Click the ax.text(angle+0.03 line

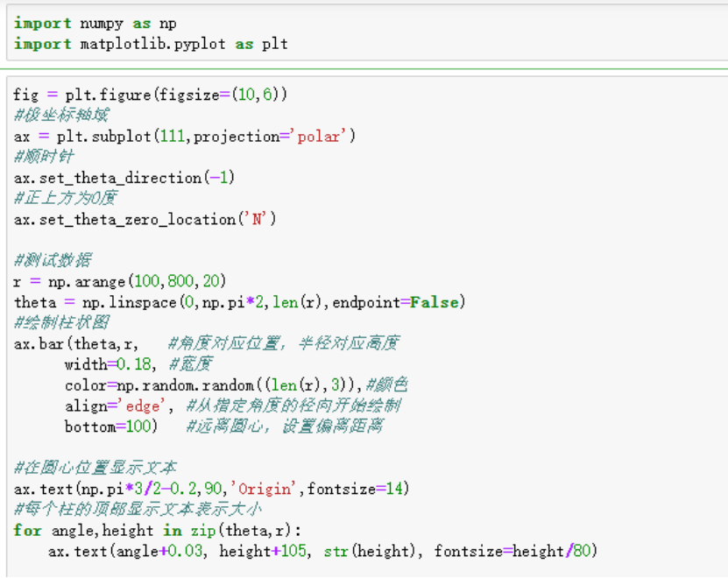322,551
